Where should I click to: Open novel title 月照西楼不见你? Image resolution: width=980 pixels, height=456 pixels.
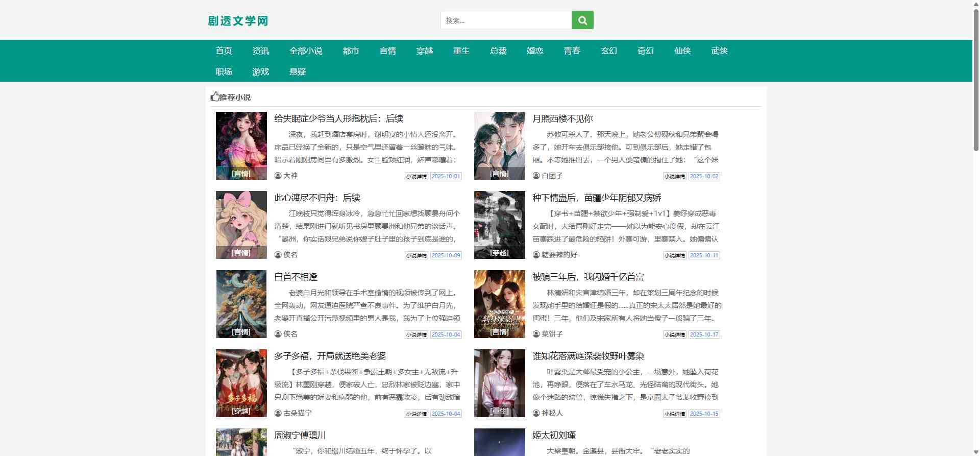[x=562, y=118]
